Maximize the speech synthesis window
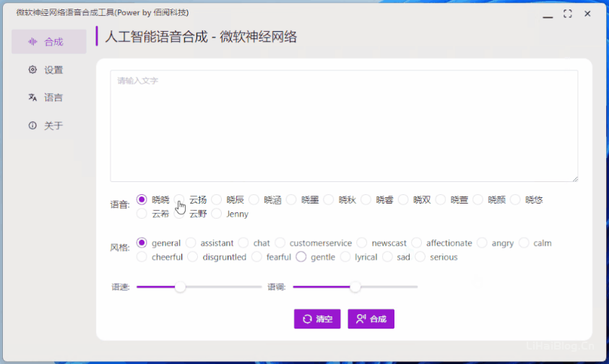This screenshot has width=609, height=364. click(567, 14)
